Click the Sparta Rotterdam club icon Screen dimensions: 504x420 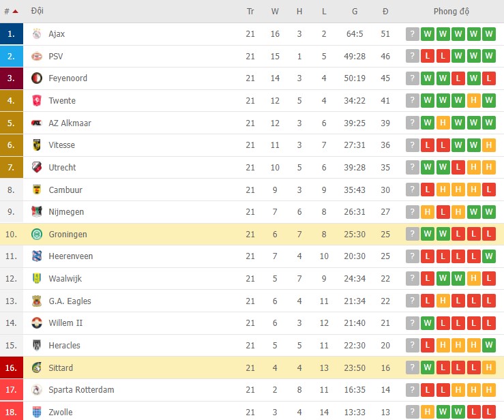pos(37,390)
